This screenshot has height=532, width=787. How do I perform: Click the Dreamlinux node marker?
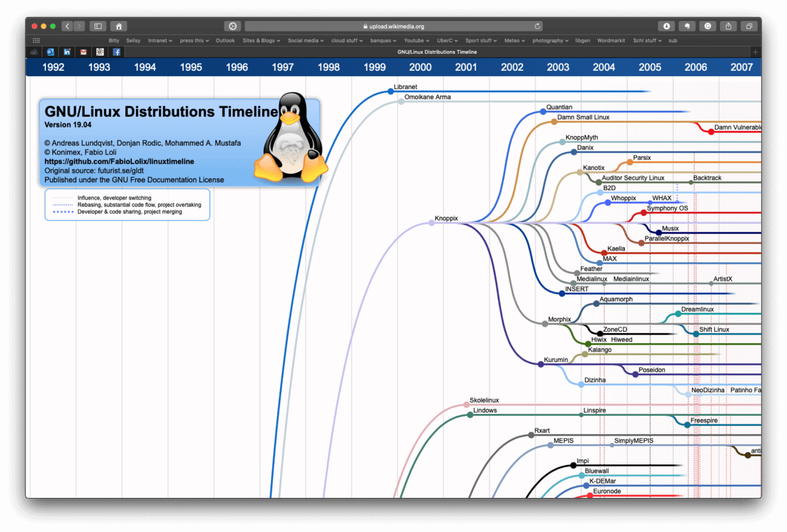tap(678, 314)
